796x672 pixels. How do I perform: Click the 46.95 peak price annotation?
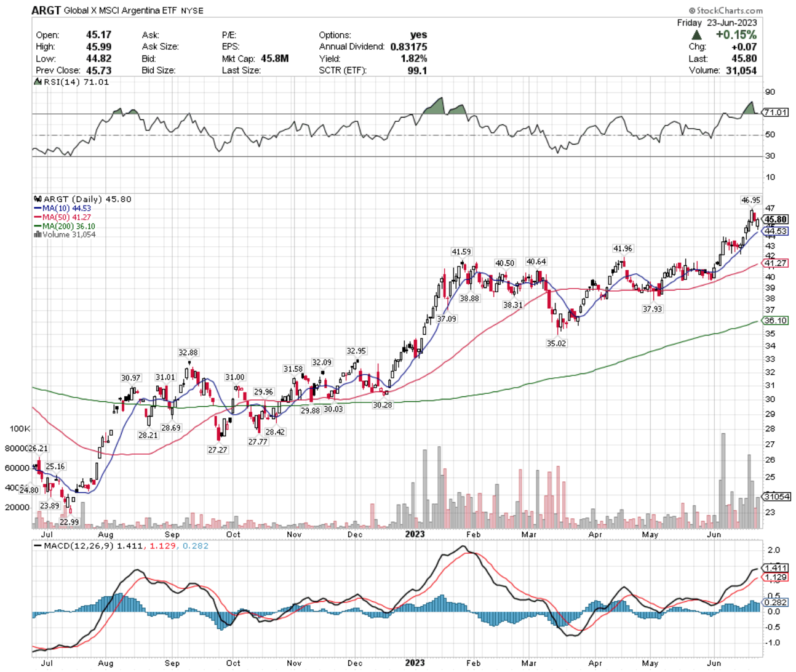tap(750, 200)
